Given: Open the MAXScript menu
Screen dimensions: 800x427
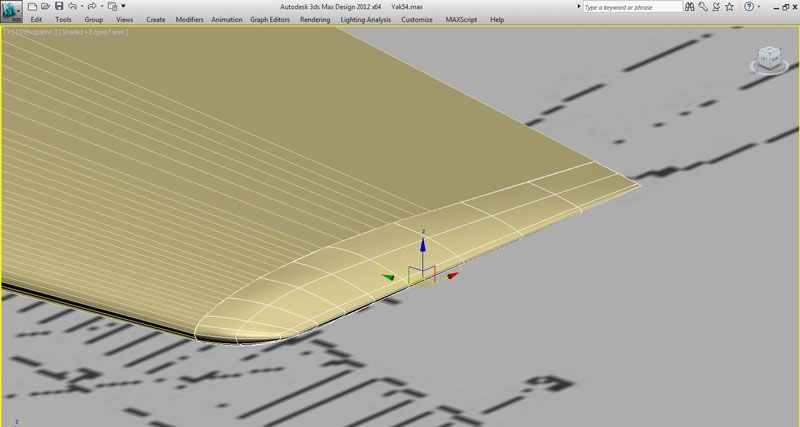Looking at the screenshot, I should point(461,19).
